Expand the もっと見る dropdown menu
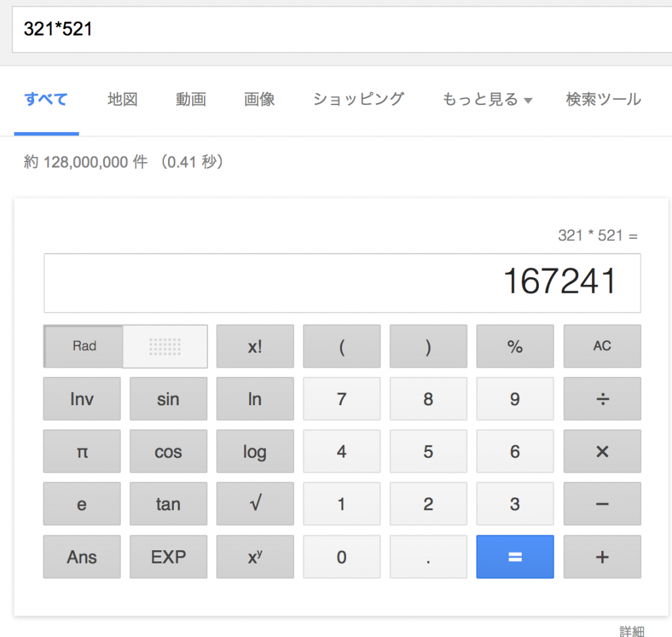Screen dimensions: 672x637 point(487,100)
